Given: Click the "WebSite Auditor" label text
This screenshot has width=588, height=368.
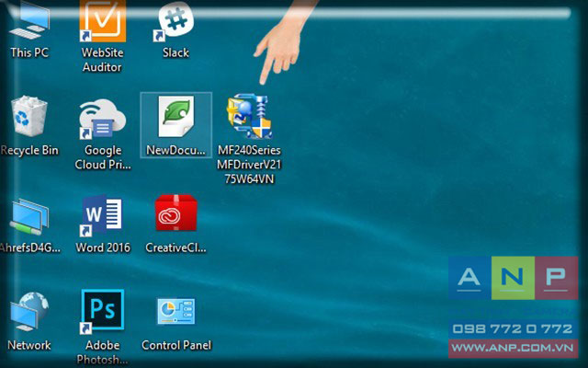Looking at the screenshot, I should [102, 60].
